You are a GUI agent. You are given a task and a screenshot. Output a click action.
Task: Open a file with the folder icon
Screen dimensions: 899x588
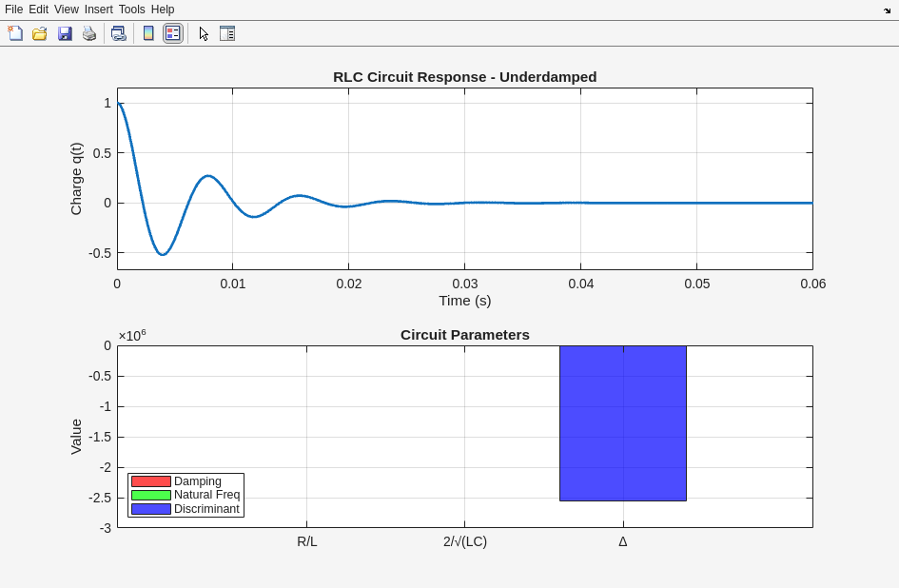tap(40, 33)
